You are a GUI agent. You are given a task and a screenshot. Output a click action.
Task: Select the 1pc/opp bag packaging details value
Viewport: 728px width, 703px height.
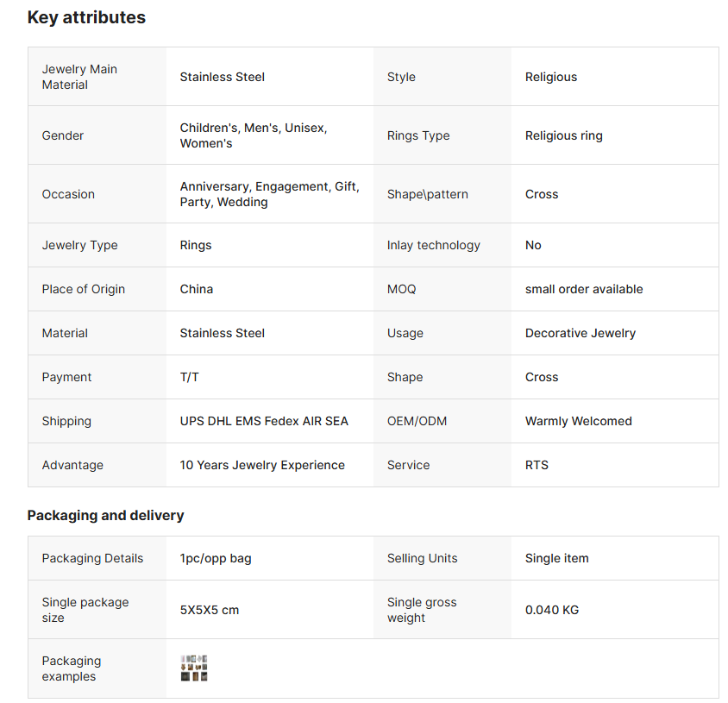pyautogui.click(x=216, y=558)
